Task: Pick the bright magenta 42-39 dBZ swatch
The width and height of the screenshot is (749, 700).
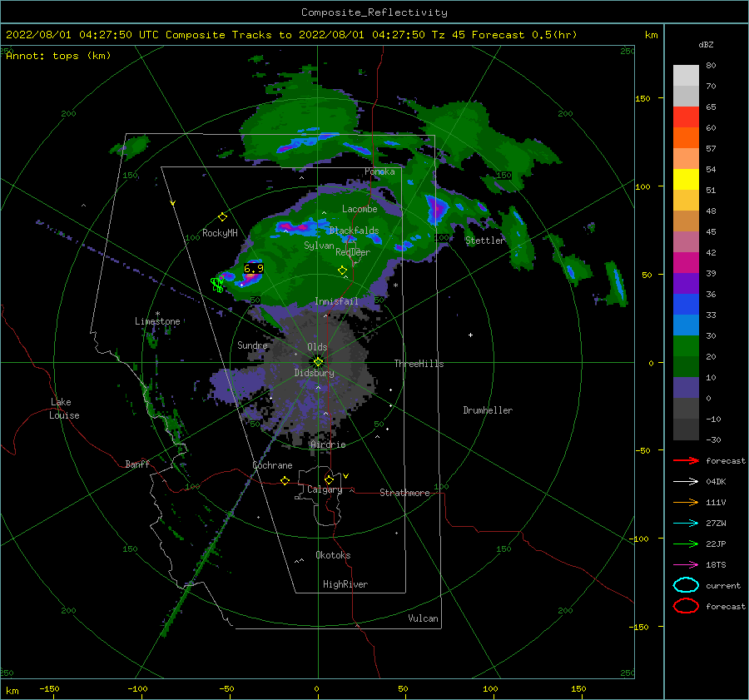Action: point(686,262)
